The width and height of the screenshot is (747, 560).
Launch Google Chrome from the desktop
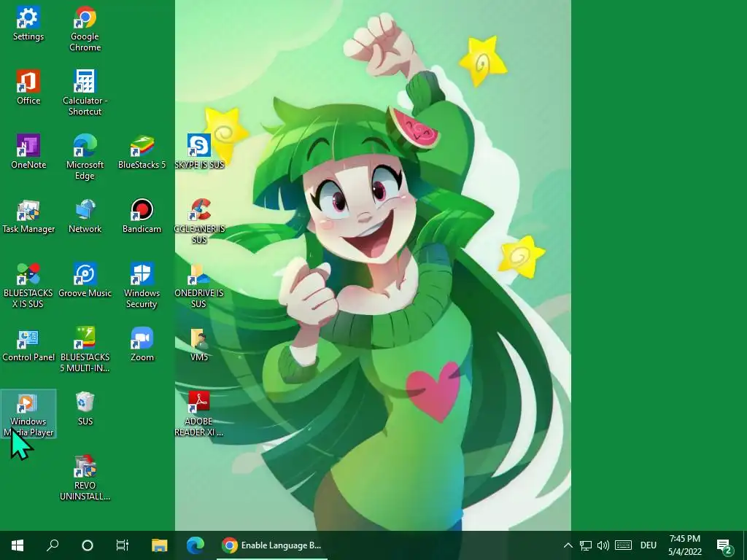point(85,28)
